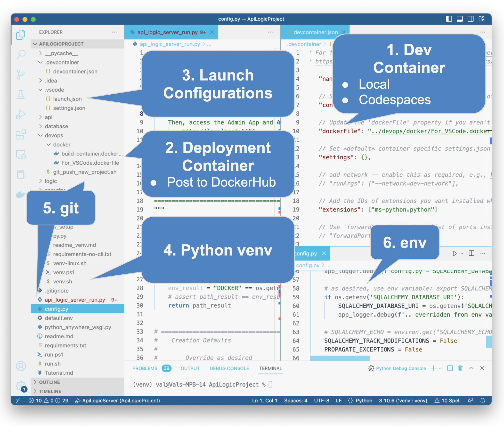Open left editor group more actions
The width and height of the screenshot is (504, 426).
271,32
